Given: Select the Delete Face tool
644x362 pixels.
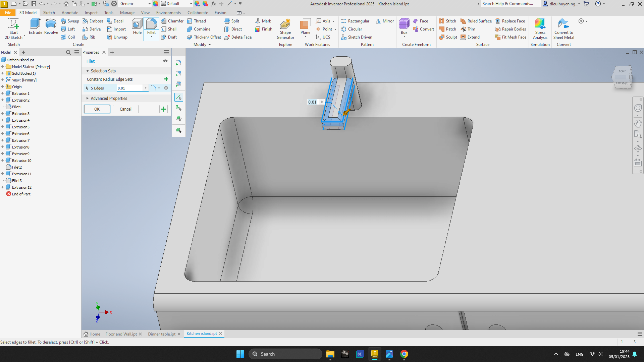Looking at the screenshot, I should 238,37.
